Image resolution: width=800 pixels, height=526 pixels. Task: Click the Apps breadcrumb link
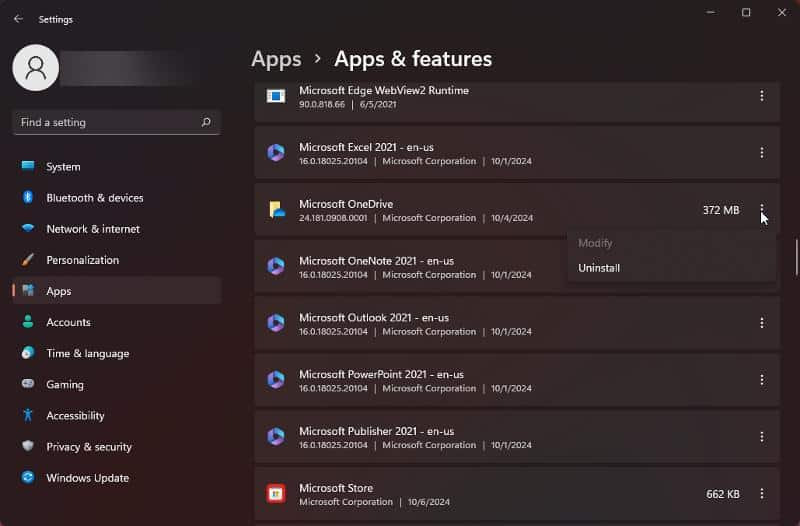pyautogui.click(x=276, y=59)
